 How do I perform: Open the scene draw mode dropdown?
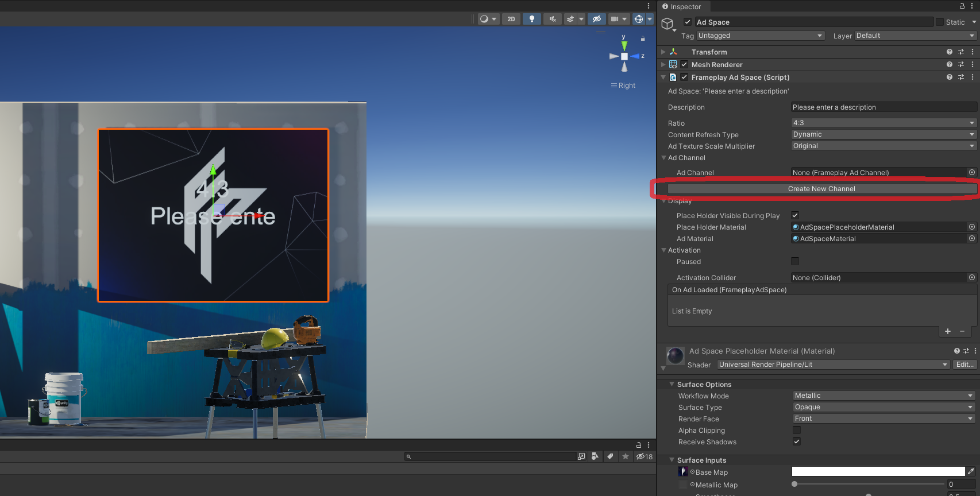(488, 19)
